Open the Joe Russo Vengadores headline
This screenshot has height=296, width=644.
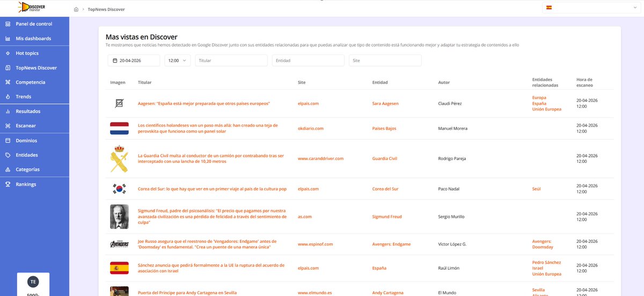[x=208, y=244]
